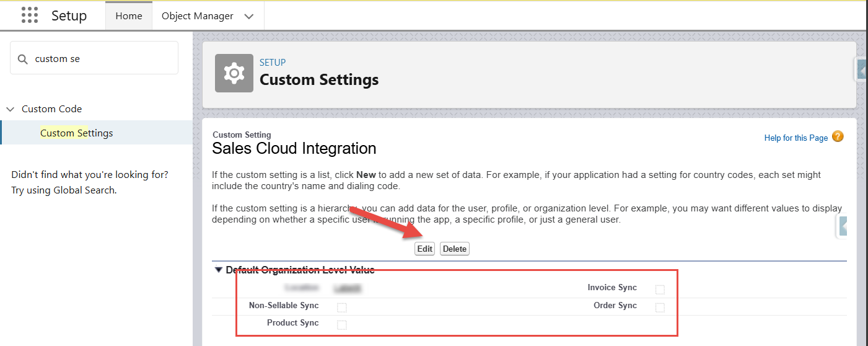Toggle the Invoice Sync checkbox
Screen dimensions: 868x346
tap(660, 290)
